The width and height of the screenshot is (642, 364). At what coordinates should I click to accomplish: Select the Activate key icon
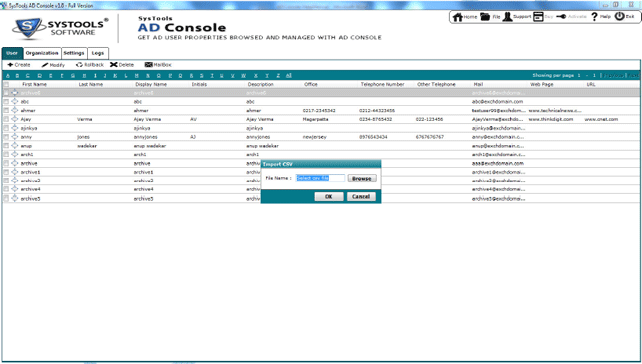[561, 17]
